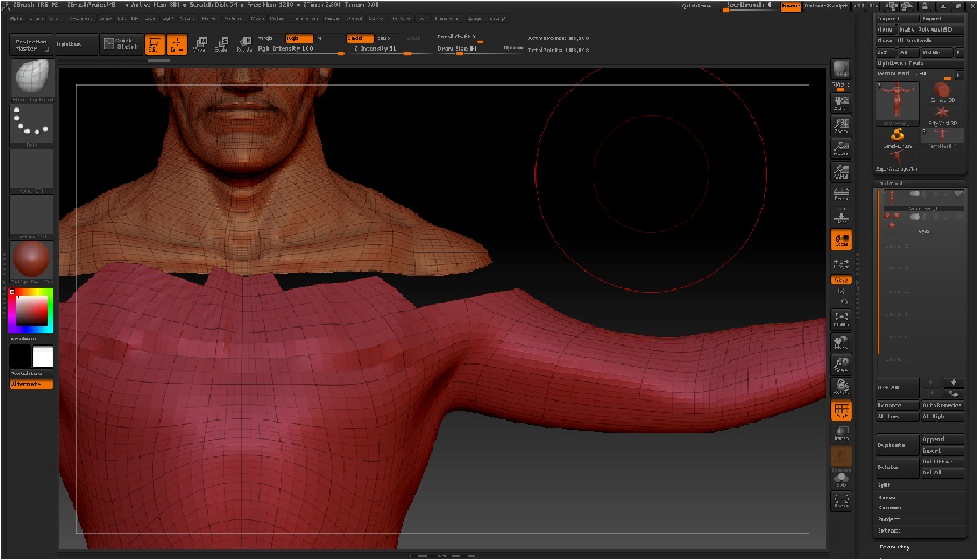Expand the Extract section
The height and width of the screenshot is (560, 977).
[889, 531]
